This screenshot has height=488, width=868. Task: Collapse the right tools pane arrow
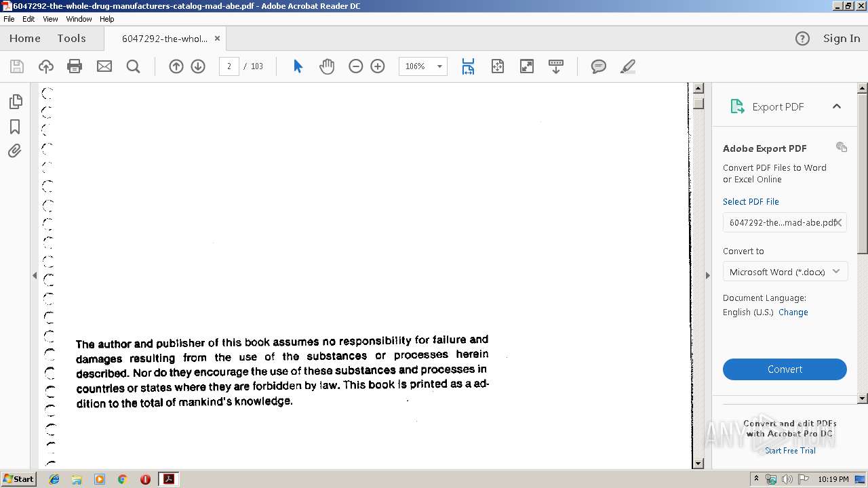pyautogui.click(x=708, y=275)
